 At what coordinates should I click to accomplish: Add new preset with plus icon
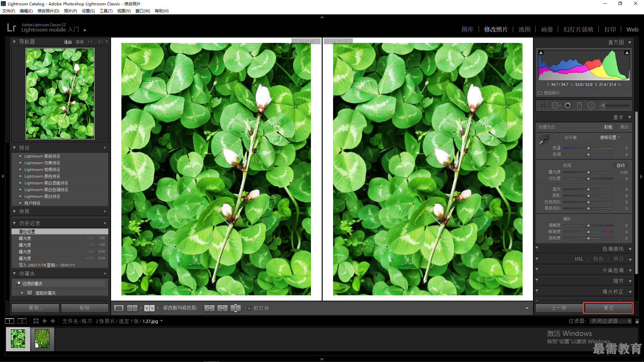coord(105,148)
